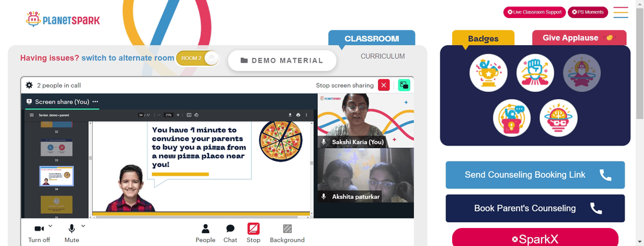
Task: Click Send Counseling Booking Link button
Action: [x=535, y=175]
